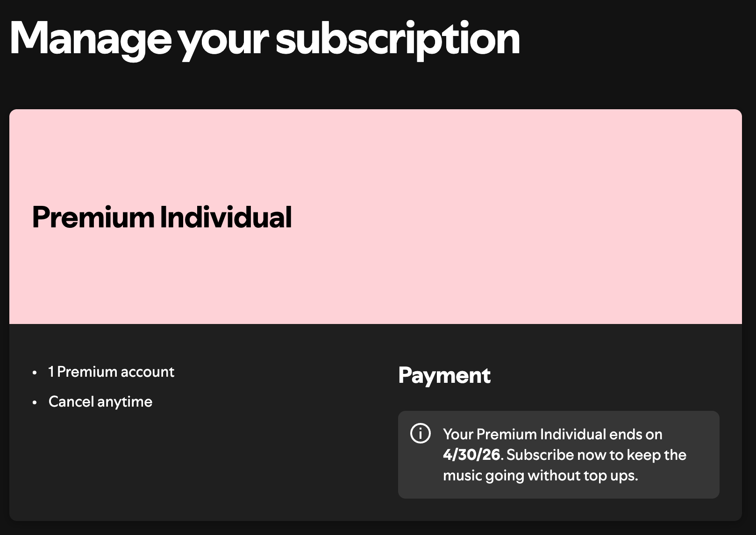The height and width of the screenshot is (535, 756).
Task: Click the word "subscription" in the heading
Action: click(398, 40)
